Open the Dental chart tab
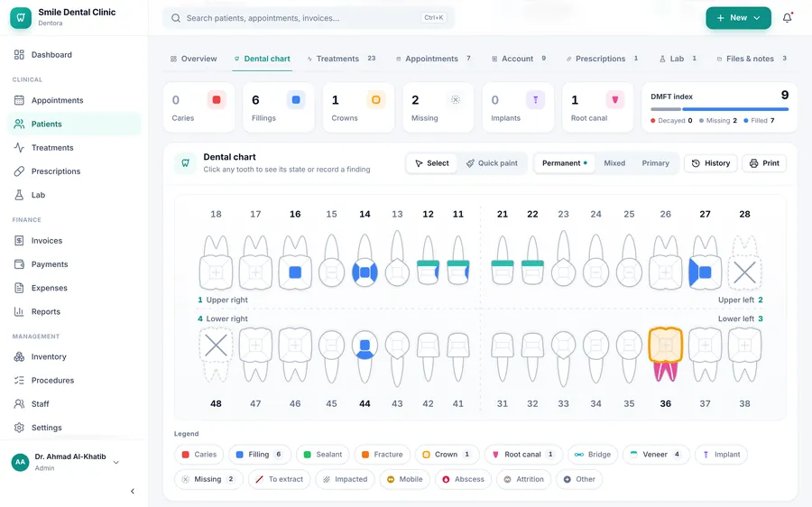The image size is (812, 507). point(262,59)
